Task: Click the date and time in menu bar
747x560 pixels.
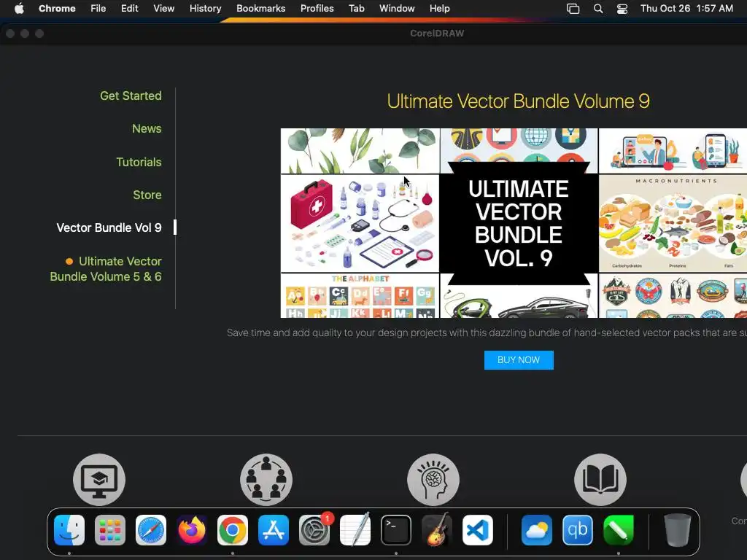Action: 686,9
